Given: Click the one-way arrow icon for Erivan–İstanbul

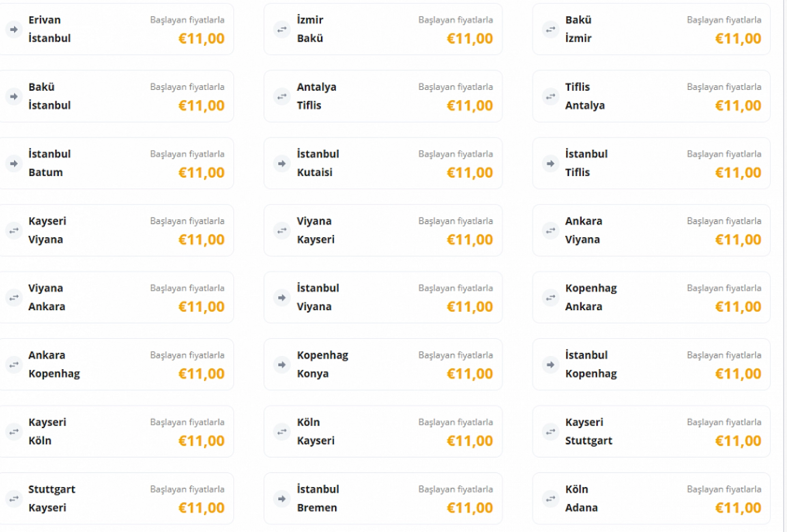Looking at the screenshot, I should (x=14, y=29).
